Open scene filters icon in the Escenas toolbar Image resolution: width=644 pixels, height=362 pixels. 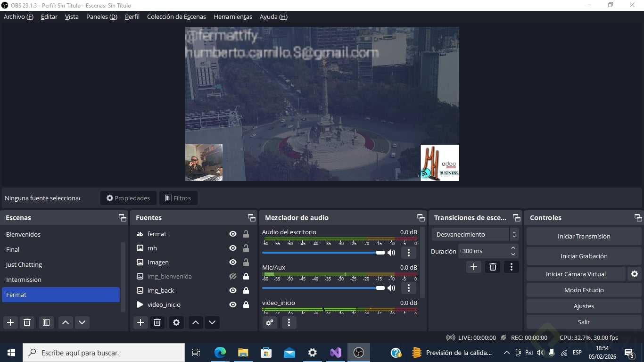(x=46, y=322)
